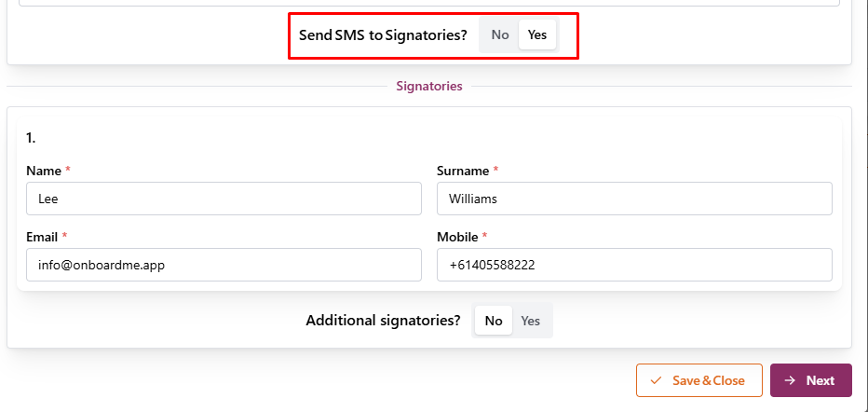Click the Additional signatories question label
Screen dimensions: 868x412
(x=383, y=321)
